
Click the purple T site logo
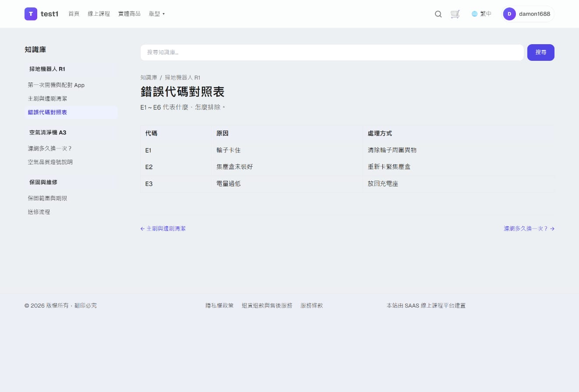31,14
